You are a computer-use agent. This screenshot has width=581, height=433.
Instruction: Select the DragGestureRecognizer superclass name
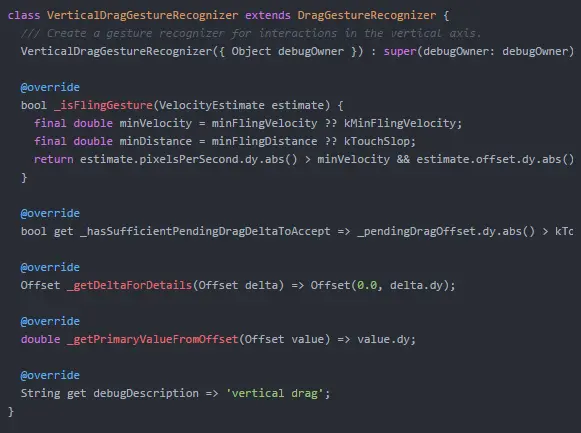(367, 15)
